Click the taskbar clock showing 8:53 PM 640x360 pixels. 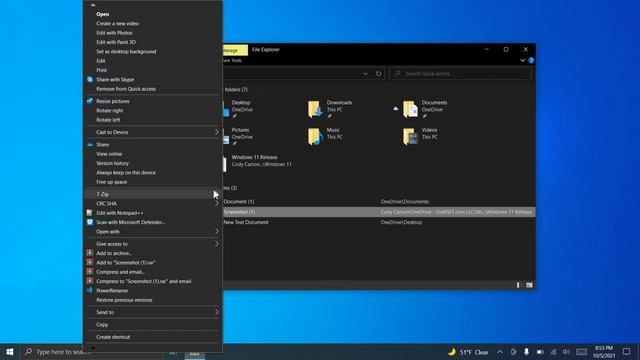tap(604, 352)
